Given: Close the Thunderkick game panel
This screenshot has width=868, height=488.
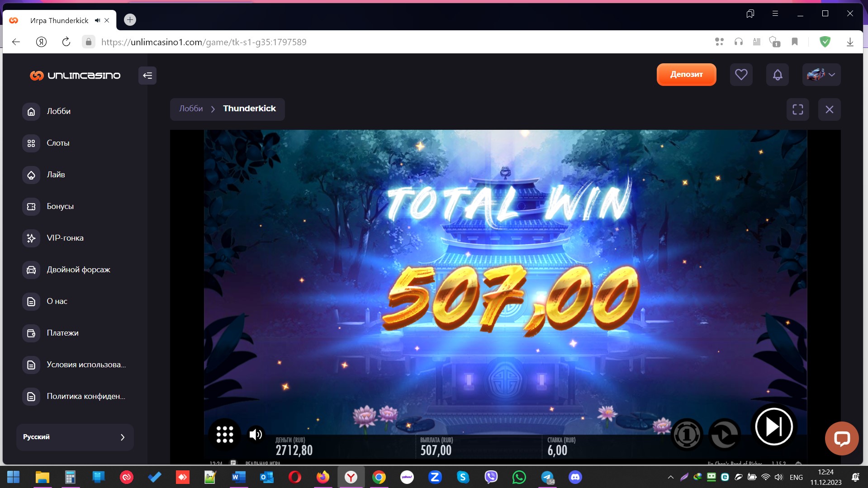Looking at the screenshot, I should [830, 109].
